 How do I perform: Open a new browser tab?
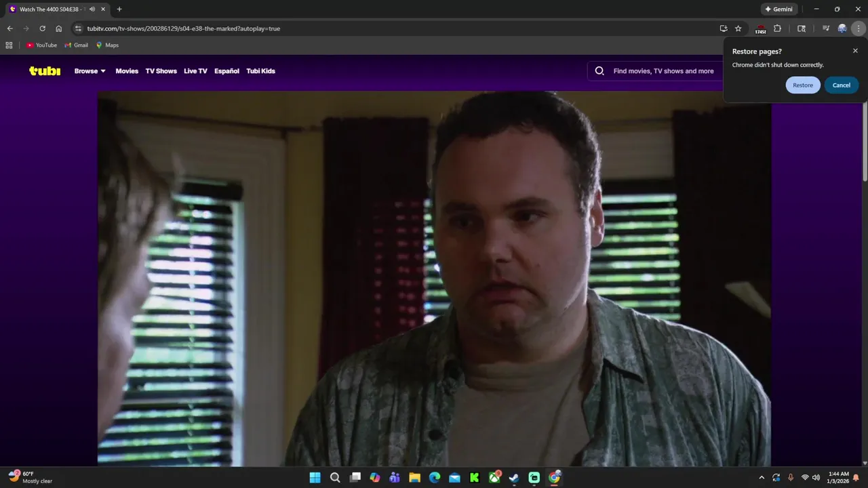[119, 9]
